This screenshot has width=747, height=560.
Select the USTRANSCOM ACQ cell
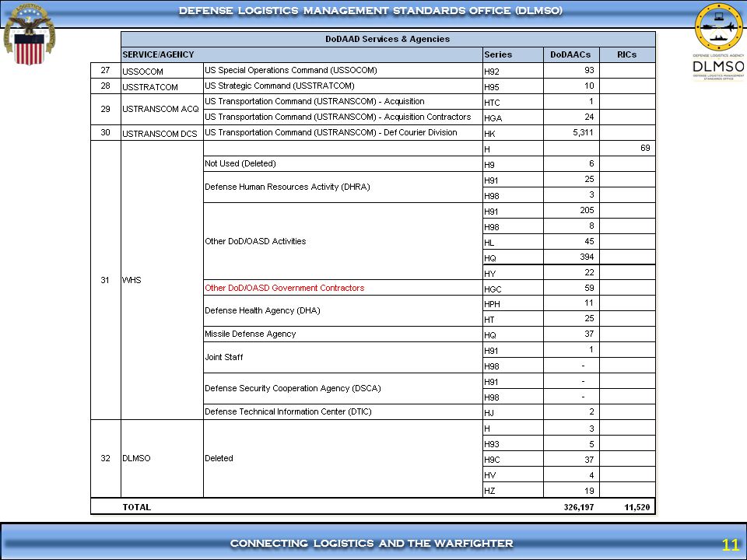point(162,109)
